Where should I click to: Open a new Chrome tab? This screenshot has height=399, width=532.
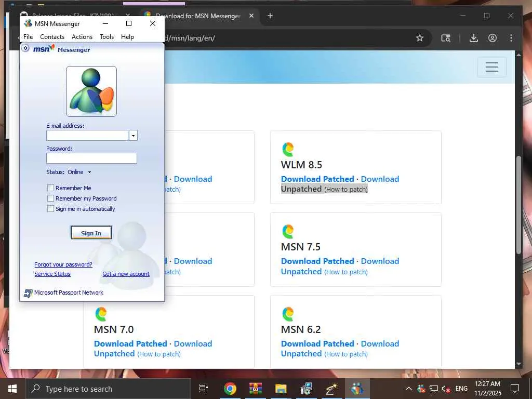click(270, 16)
